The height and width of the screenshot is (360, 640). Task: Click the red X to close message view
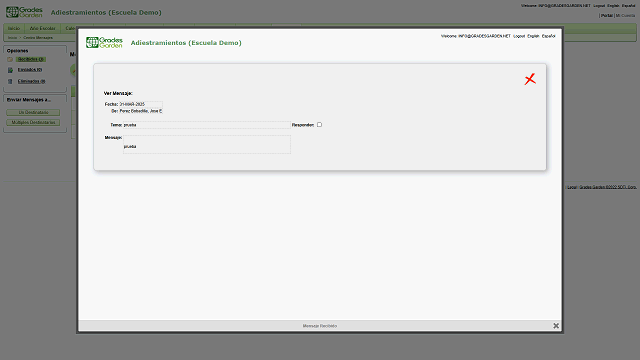tap(530, 79)
